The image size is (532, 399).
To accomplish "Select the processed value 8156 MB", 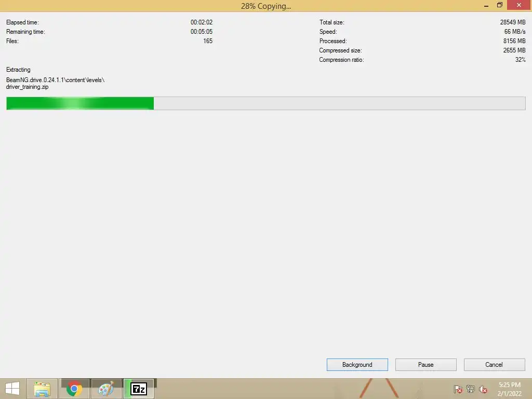I will (x=514, y=41).
